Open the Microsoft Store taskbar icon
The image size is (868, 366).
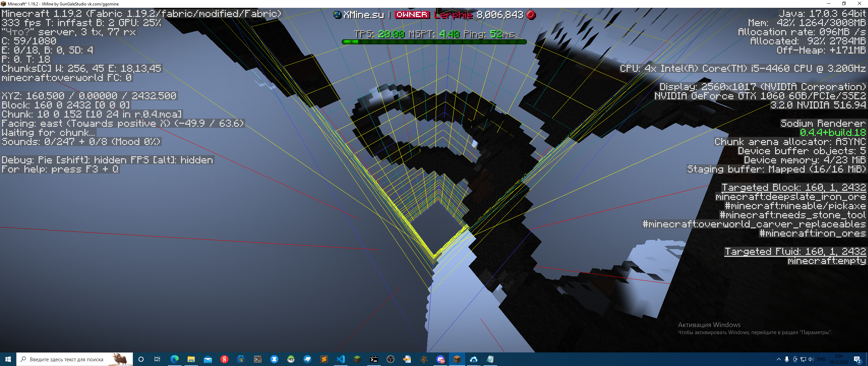coord(241,359)
